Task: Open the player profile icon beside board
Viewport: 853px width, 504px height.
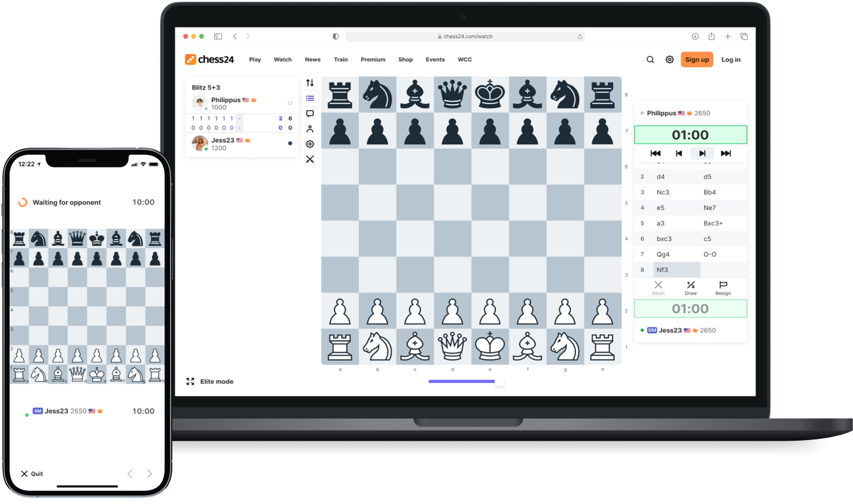Action: point(310,129)
